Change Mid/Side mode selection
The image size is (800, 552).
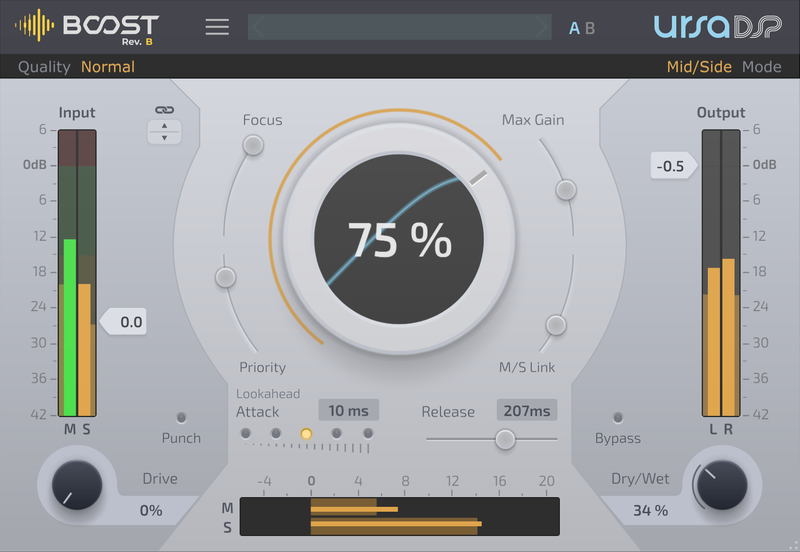(x=699, y=67)
